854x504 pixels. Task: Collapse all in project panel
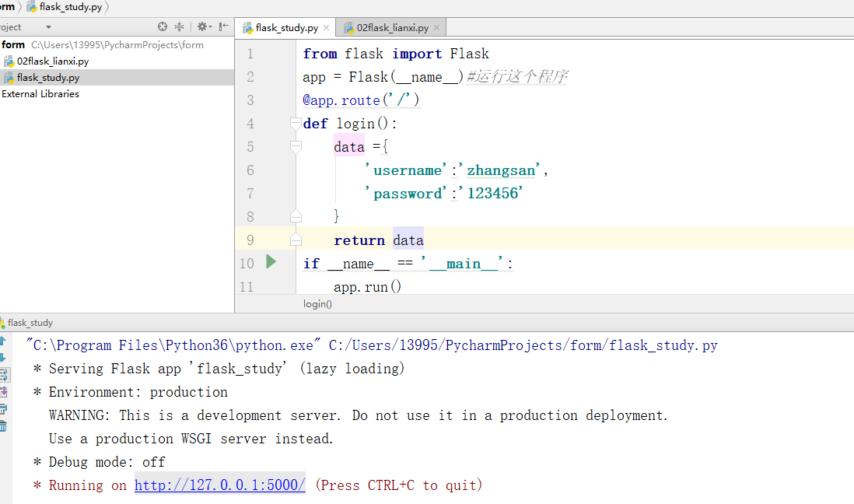[x=179, y=26]
